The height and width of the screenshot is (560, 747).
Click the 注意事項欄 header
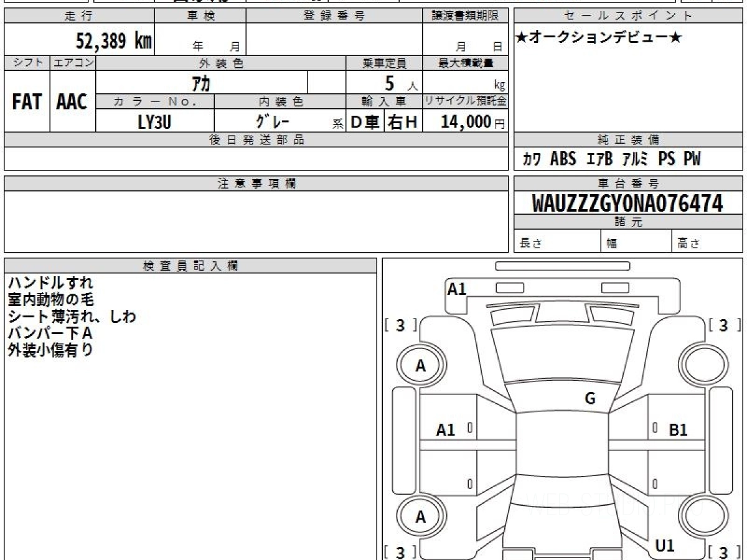point(256,184)
